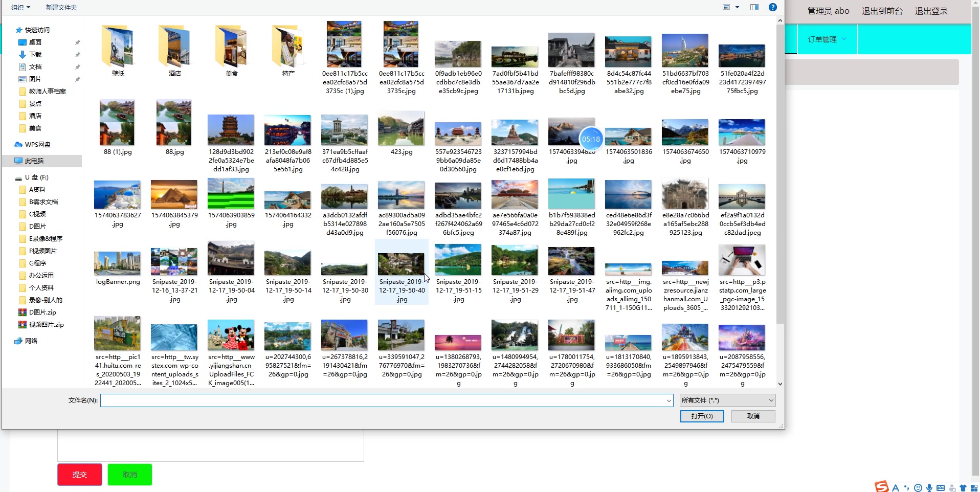The width and height of the screenshot is (980, 492).
Task: Click the 文件名 input field
Action: [386, 400]
